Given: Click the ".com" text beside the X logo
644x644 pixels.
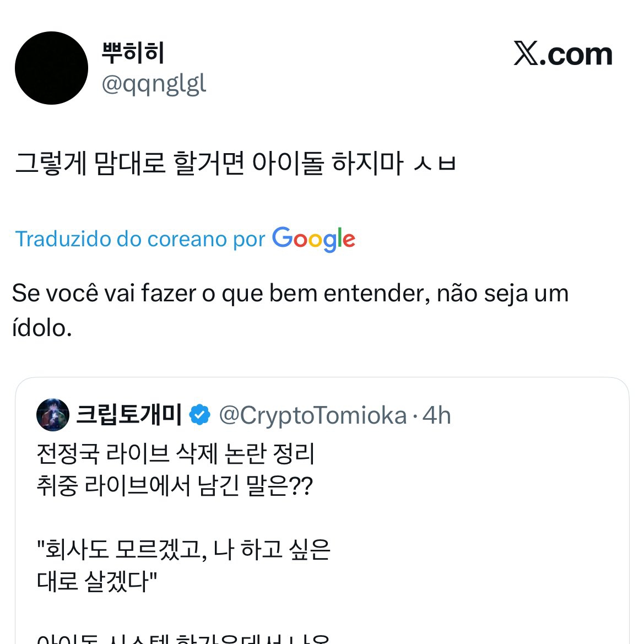Looking at the screenshot, I should (x=576, y=55).
